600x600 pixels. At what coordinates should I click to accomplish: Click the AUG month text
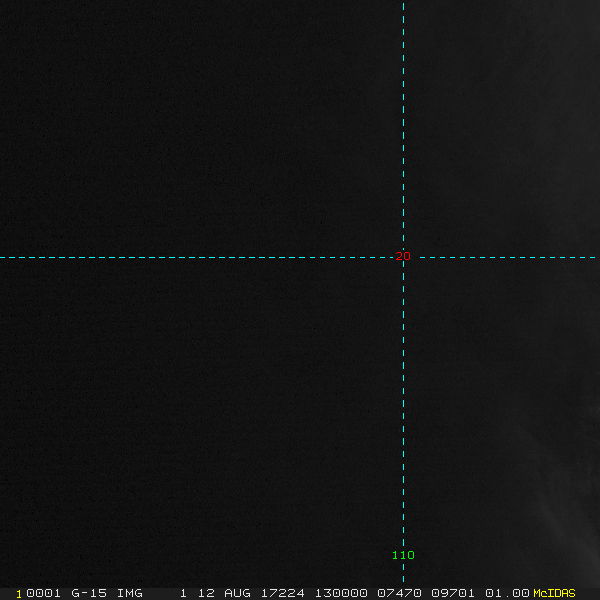click(237, 593)
